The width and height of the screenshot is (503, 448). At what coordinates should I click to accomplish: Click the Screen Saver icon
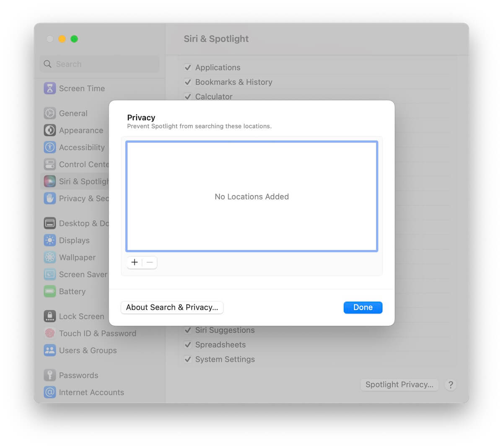point(50,274)
